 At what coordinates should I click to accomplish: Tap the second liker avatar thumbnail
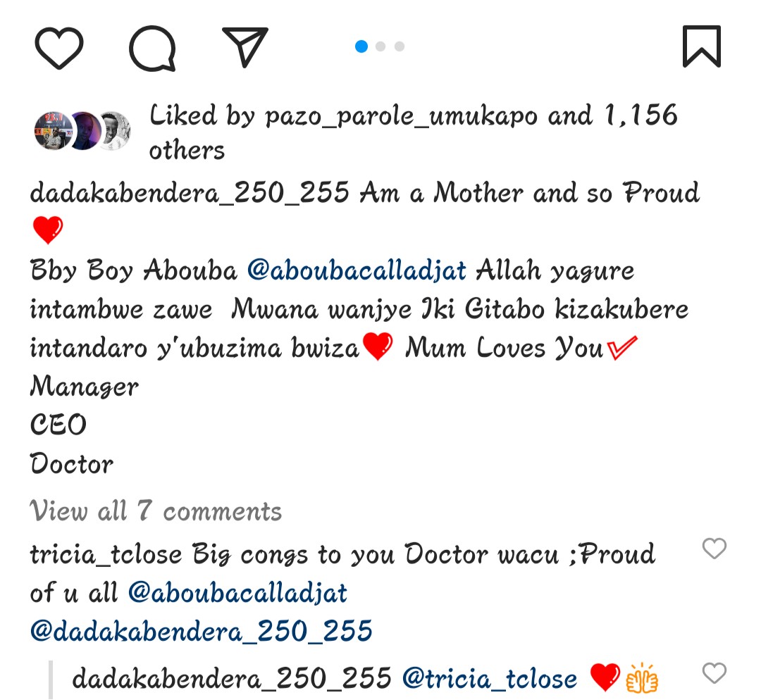(85, 131)
